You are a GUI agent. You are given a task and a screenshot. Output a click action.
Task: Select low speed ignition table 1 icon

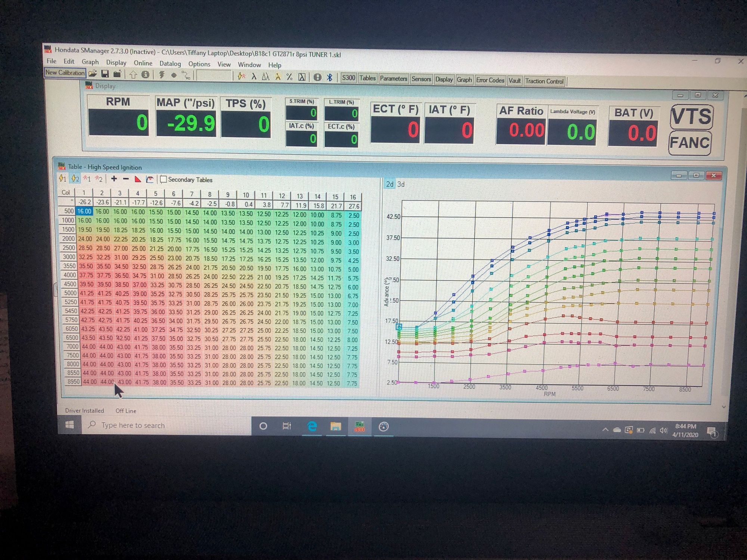[62, 178]
